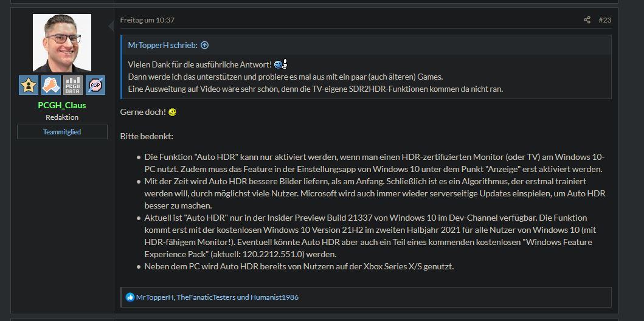Click the Redaktion user title

[62, 117]
